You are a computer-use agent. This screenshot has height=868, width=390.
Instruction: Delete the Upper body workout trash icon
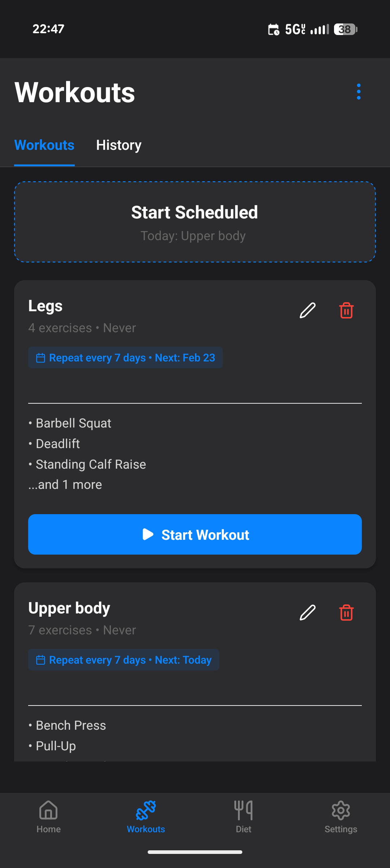pos(346,612)
